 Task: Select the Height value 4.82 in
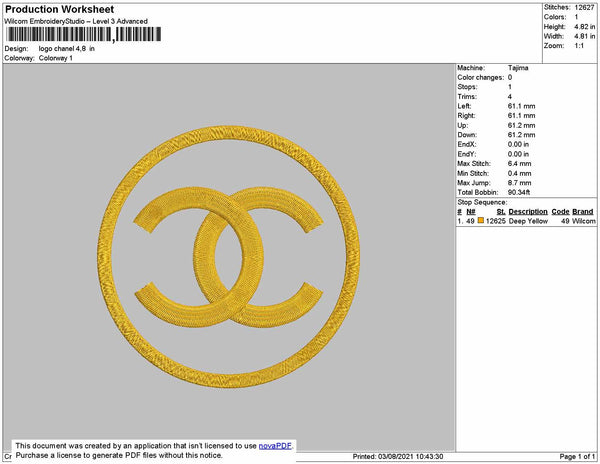584,27
